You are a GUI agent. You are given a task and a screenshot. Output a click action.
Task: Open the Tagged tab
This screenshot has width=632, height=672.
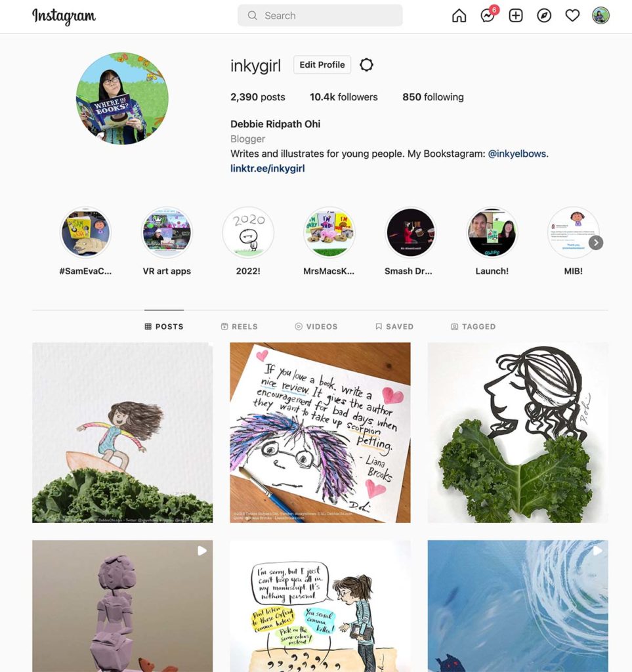(x=473, y=327)
